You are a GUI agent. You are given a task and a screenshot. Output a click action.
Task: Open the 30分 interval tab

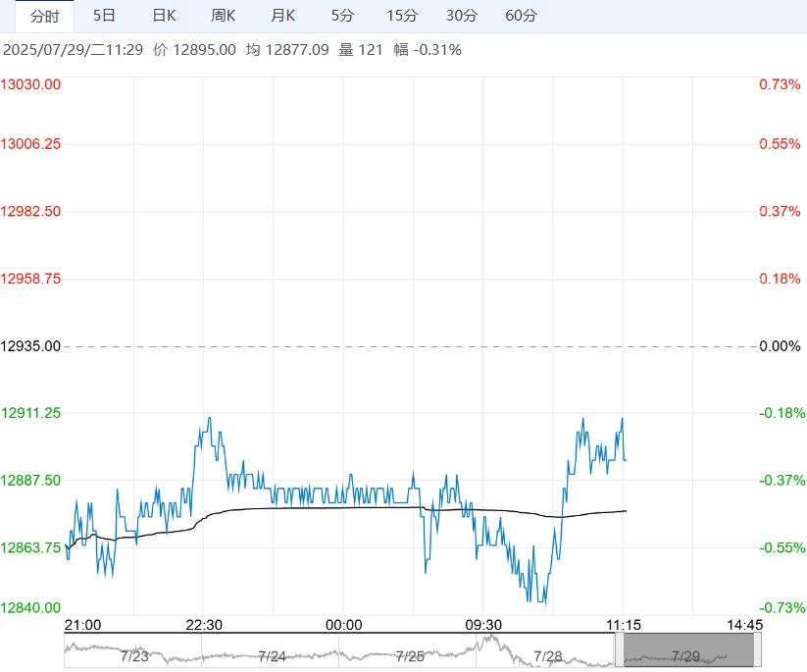[x=462, y=16]
